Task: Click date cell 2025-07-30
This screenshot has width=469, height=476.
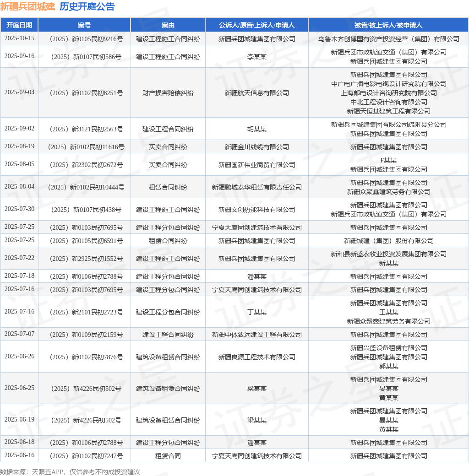Action: pyautogui.click(x=19, y=209)
